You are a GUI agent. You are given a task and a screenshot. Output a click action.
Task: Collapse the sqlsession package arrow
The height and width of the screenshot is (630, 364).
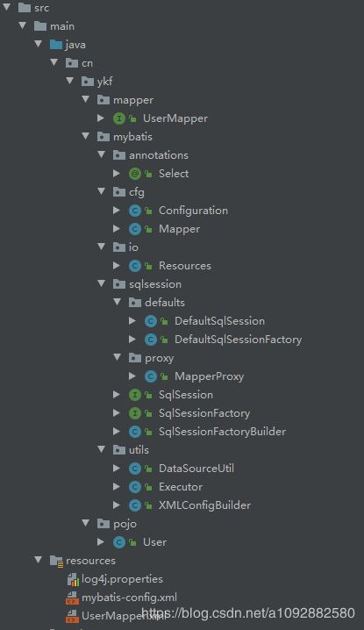[102, 283]
